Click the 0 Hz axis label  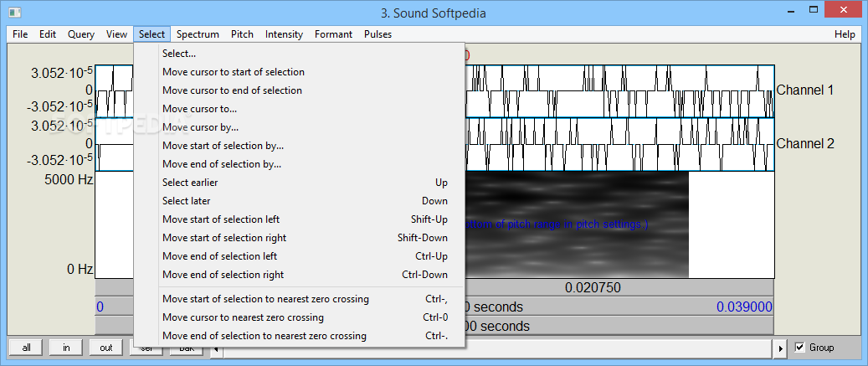click(80, 270)
